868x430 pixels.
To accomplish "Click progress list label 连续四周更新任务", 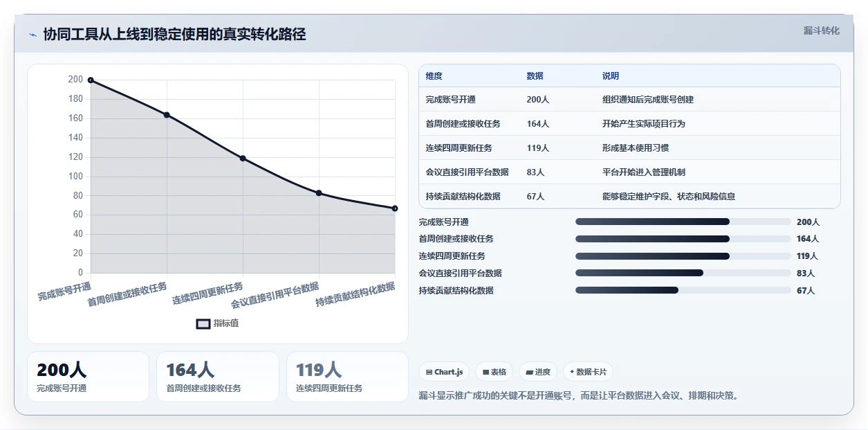I will 452,256.
